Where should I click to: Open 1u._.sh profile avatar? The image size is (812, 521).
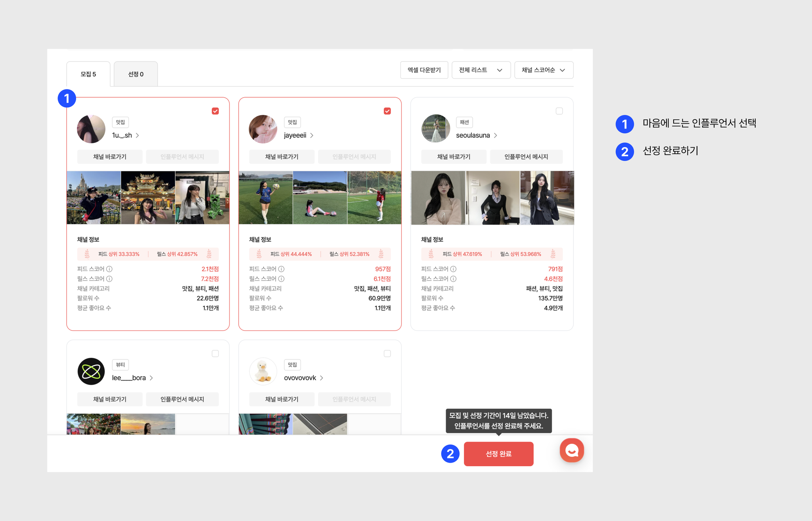pyautogui.click(x=91, y=129)
